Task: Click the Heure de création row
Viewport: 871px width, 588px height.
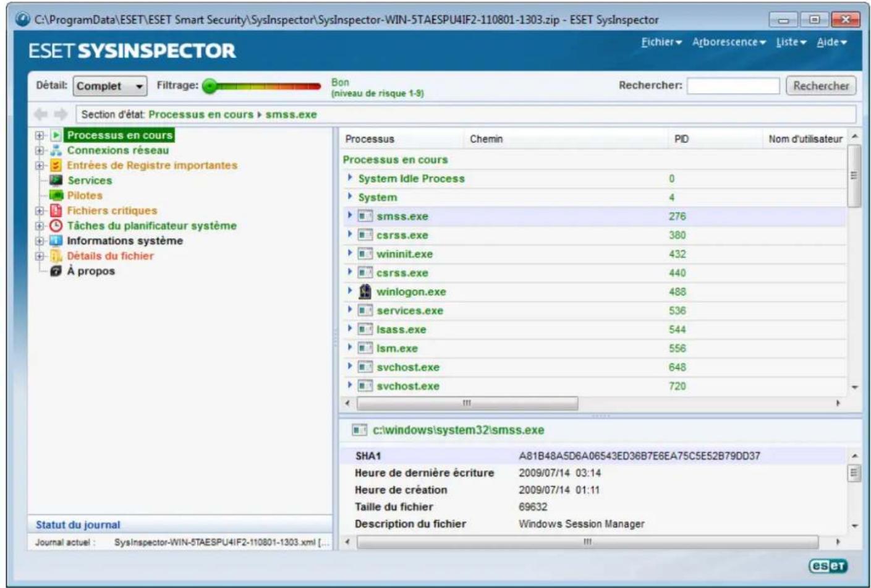Action: pyautogui.click(x=594, y=490)
